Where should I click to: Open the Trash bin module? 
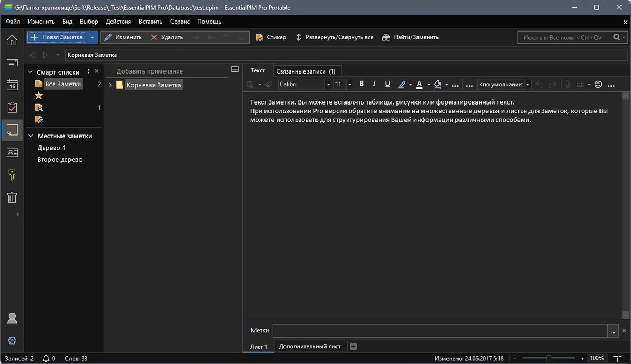(12, 197)
